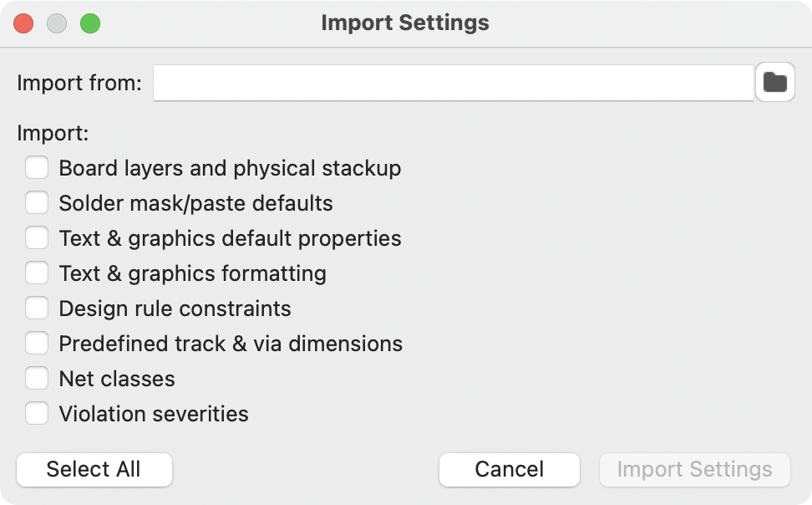
Task: Open the folder browser for import file
Action: coord(774,82)
